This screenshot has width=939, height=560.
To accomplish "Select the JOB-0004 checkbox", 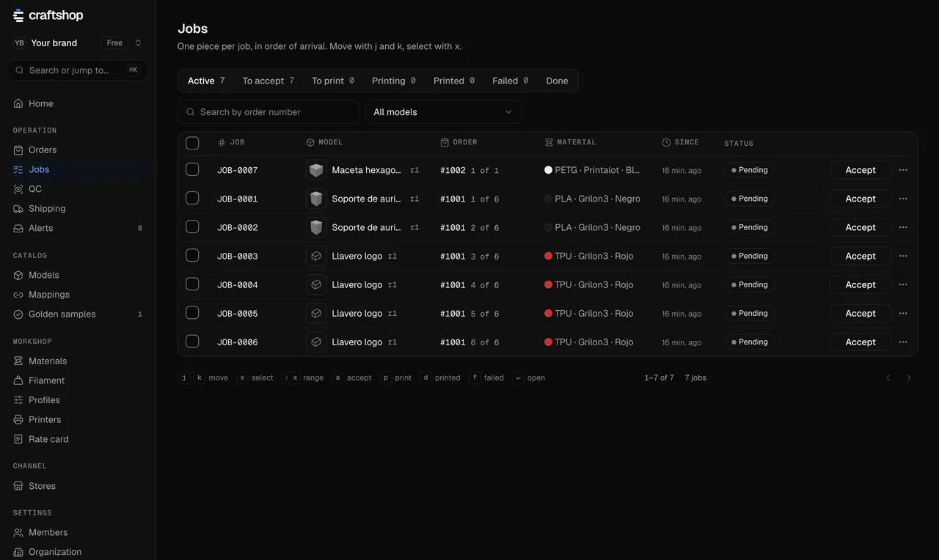I will (x=192, y=284).
